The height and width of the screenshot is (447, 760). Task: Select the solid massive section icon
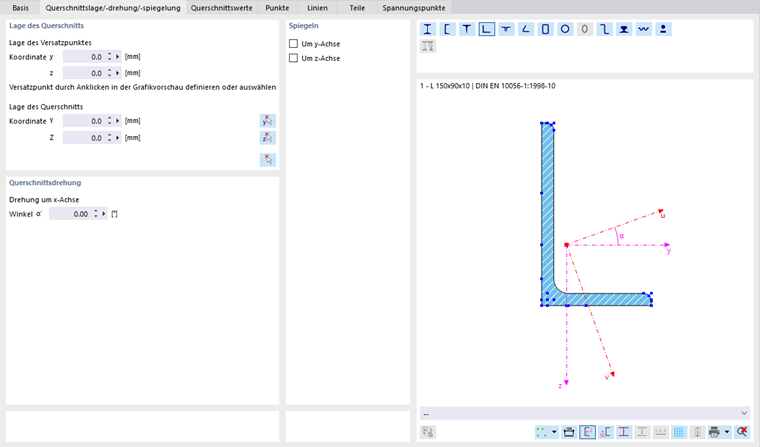[x=664, y=29]
